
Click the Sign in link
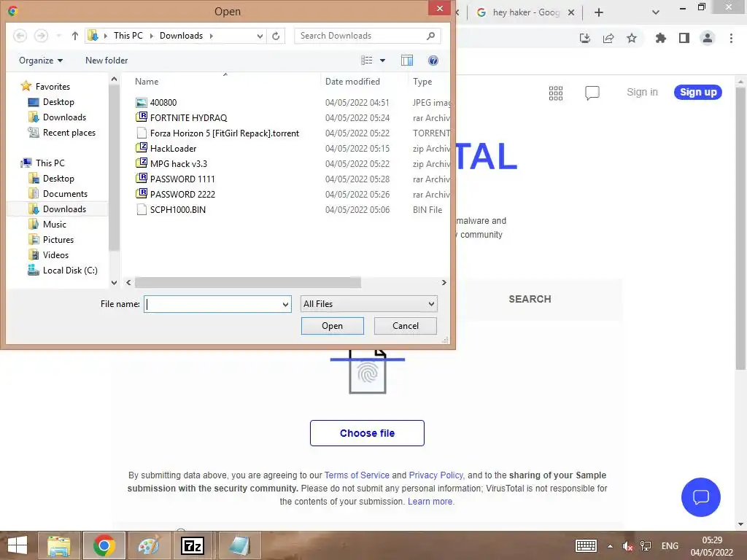pos(642,93)
